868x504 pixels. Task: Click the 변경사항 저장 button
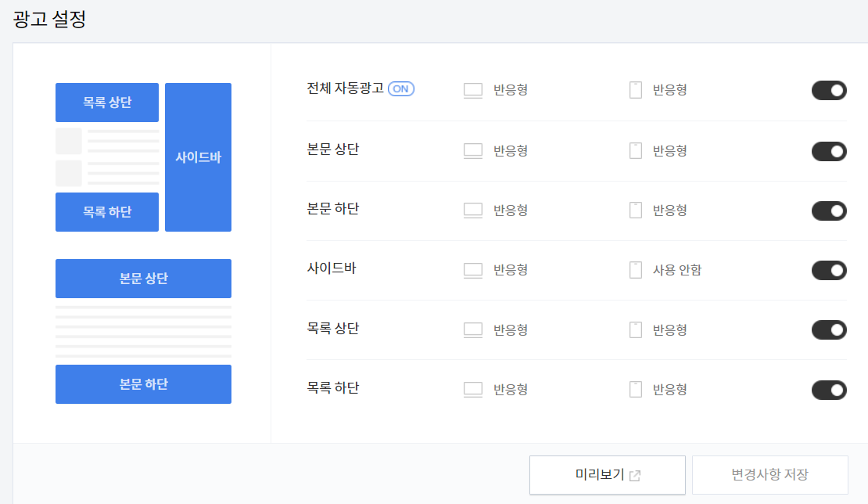[770, 474]
